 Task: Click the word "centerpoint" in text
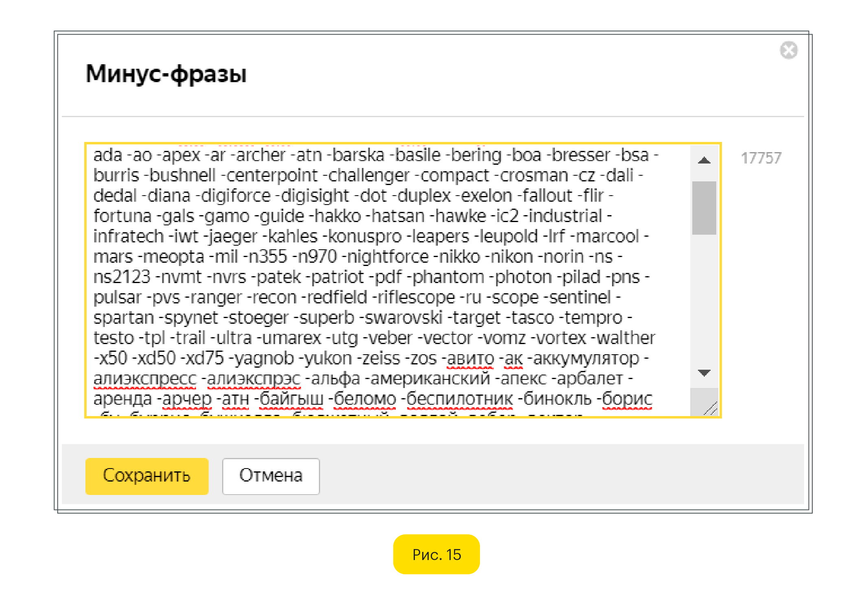272,175
